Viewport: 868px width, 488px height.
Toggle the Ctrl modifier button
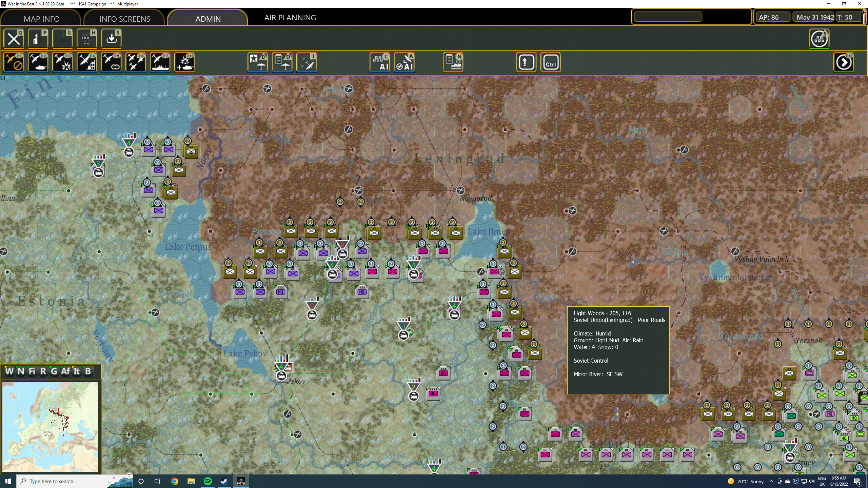click(550, 62)
